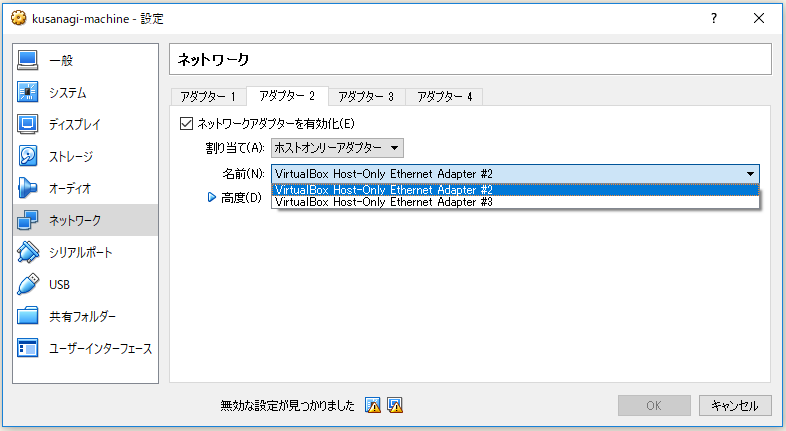
Task: Close the settings dialog with X
Action: tap(759, 18)
